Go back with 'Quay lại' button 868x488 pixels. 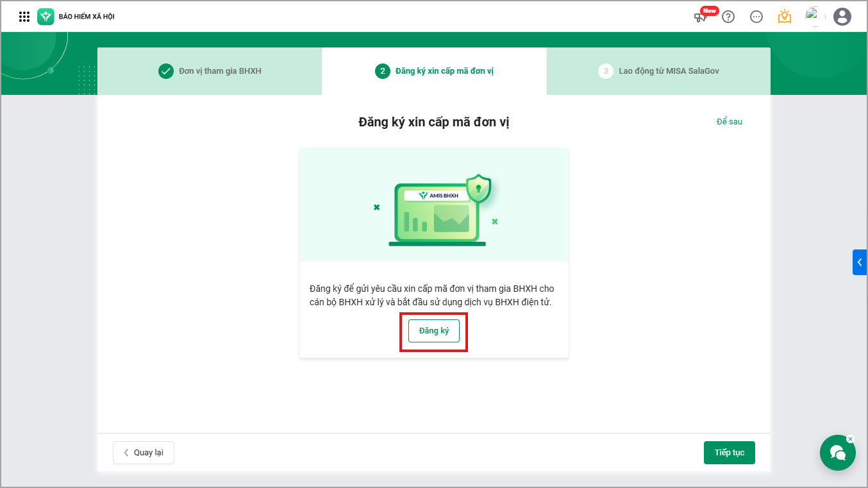[x=144, y=453]
